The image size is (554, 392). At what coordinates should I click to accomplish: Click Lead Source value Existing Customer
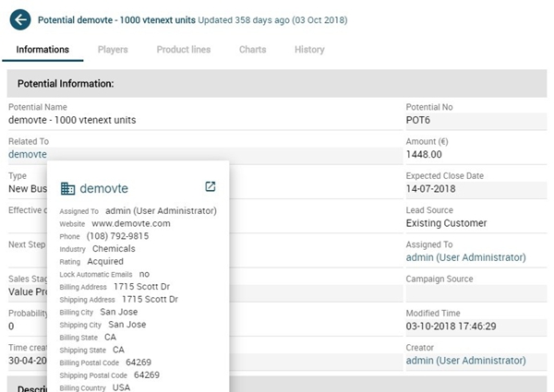446,223
